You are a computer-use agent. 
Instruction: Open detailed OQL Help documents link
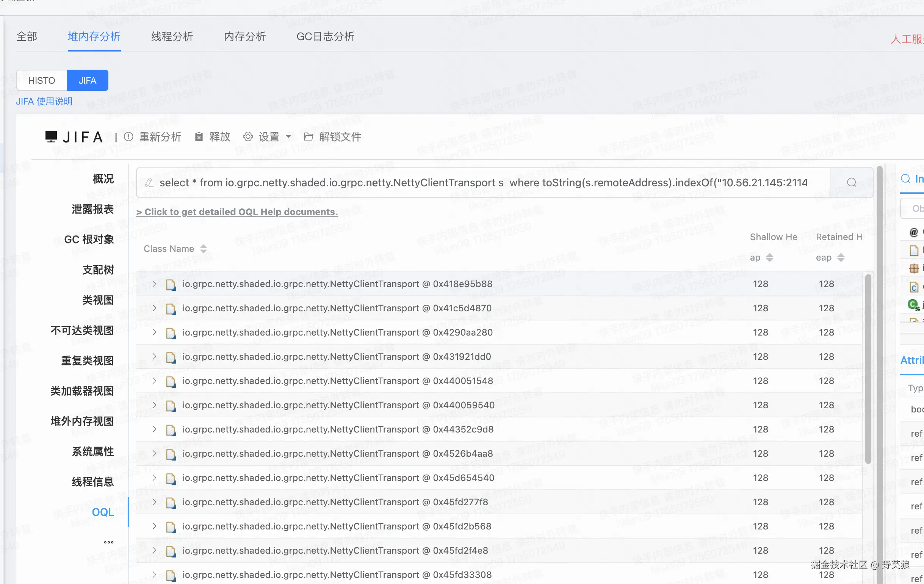click(x=237, y=212)
